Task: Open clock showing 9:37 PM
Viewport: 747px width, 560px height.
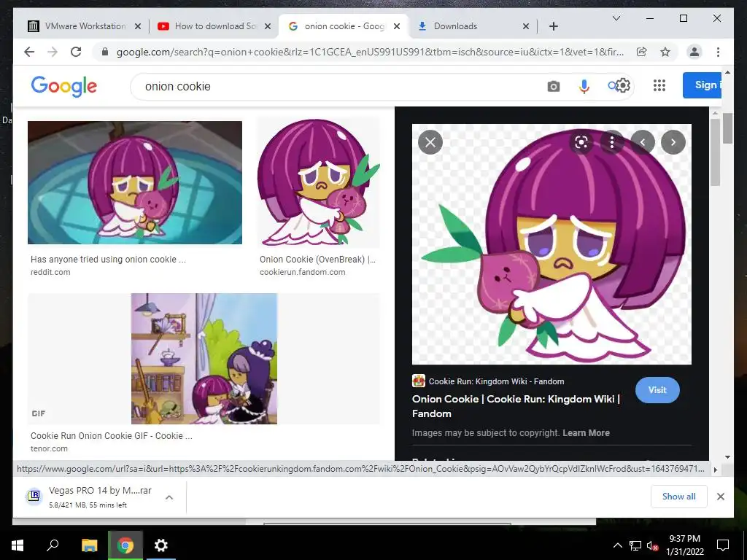Action: tap(684, 545)
